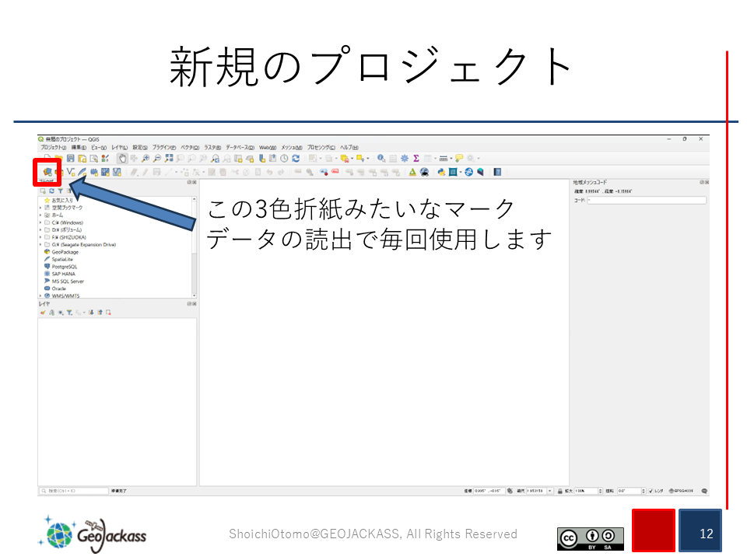Click the locator search box

pos(74,491)
